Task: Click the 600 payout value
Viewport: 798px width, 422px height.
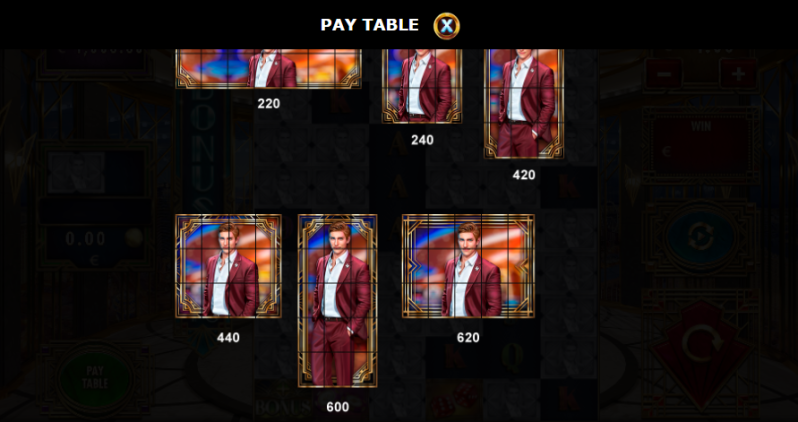Action: pos(337,407)
